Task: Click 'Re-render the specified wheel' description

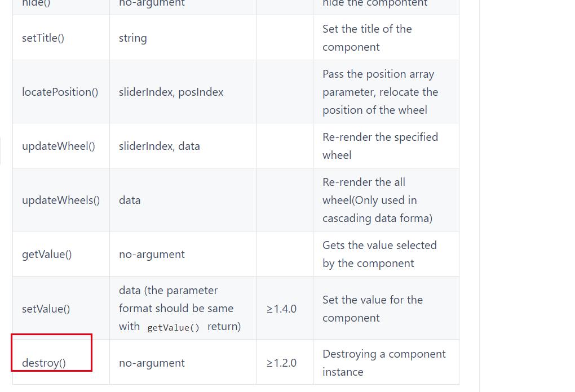Action: click(x=379, y=146)
